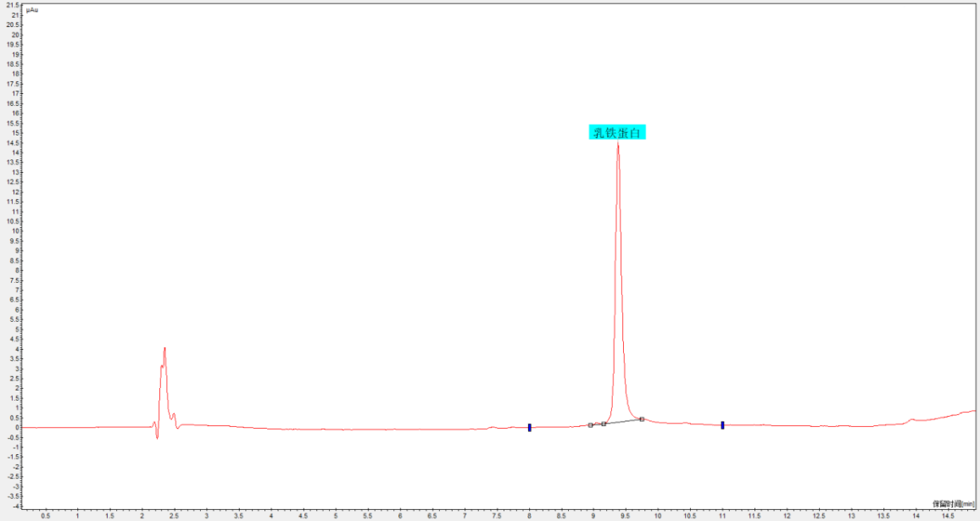Click the gray baseline segment under the main peak
Screen dimensions: 980x521
(623, 421)
